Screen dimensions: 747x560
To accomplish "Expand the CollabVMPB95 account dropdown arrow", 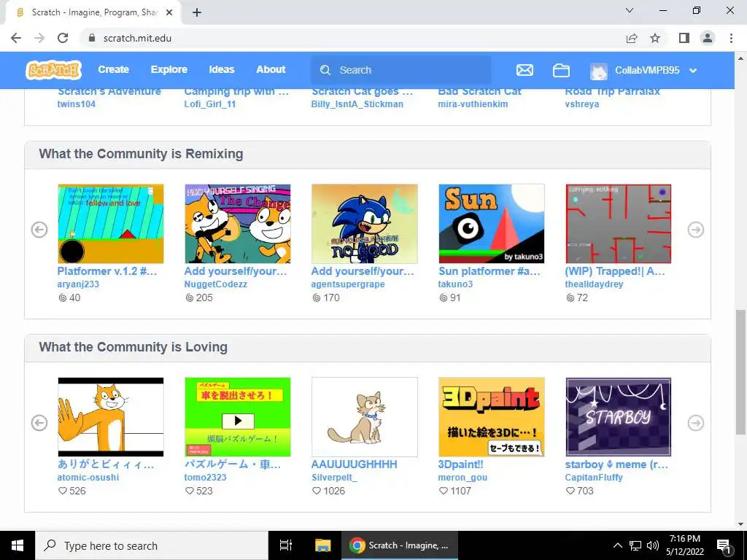I will pyautogui.click(x=693, y=71).
